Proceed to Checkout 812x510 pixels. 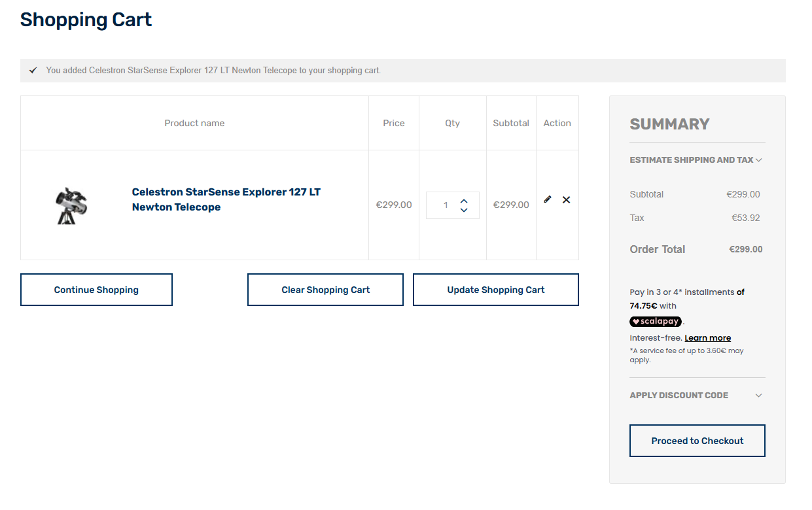pyautogui.click(x=697, y=441)
